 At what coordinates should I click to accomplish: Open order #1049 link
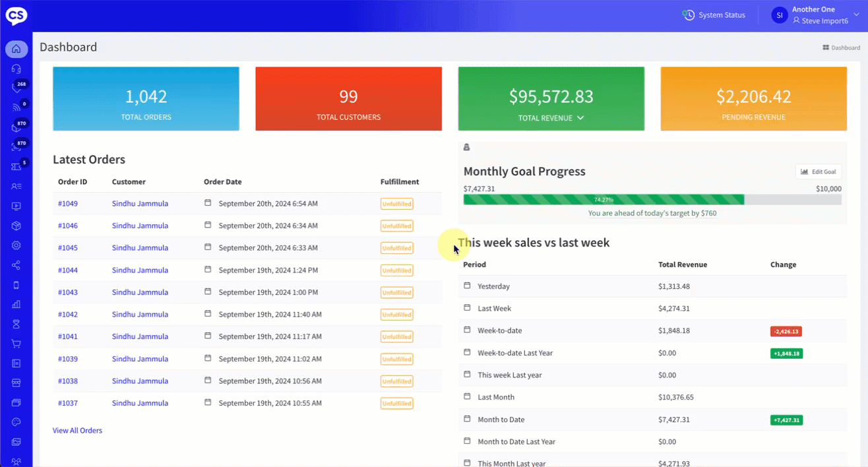67,204
